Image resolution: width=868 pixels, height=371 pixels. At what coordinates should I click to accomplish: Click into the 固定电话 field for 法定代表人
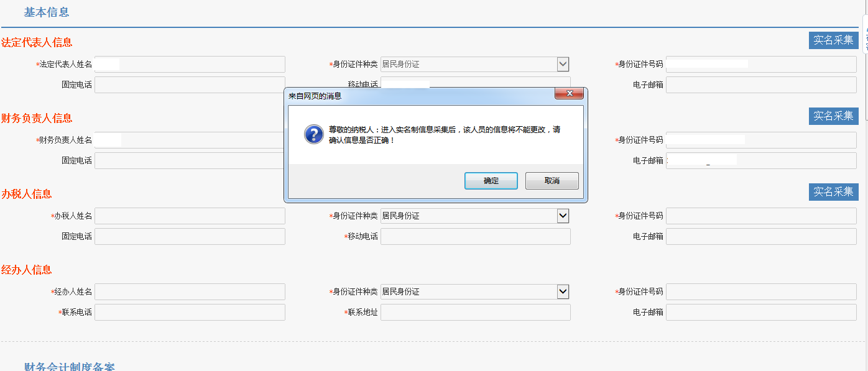[x=190, y=84]
